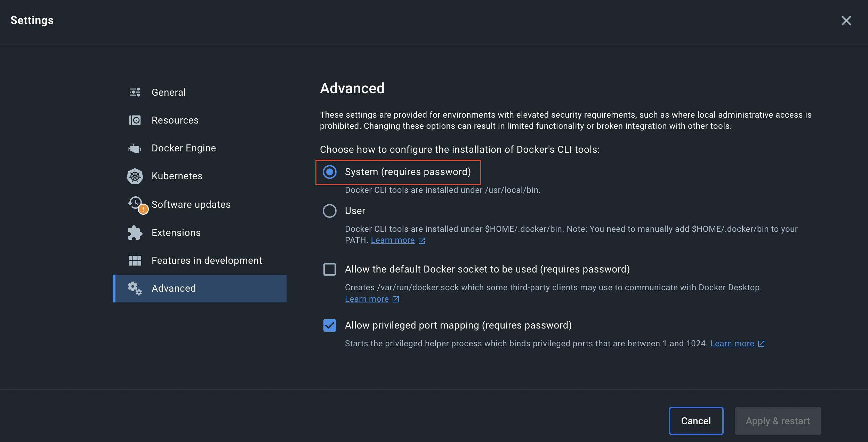
Task: Click the Cancel button
Action: click(x=696, y=421)
